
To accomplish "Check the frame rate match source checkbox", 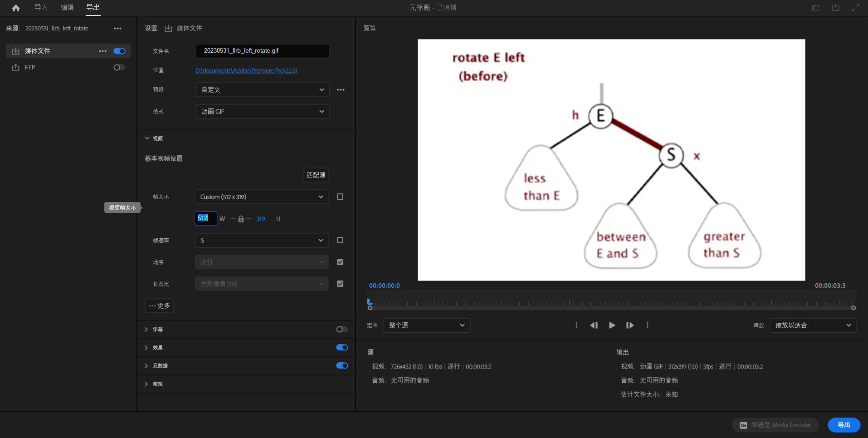I will click(340, 240).
